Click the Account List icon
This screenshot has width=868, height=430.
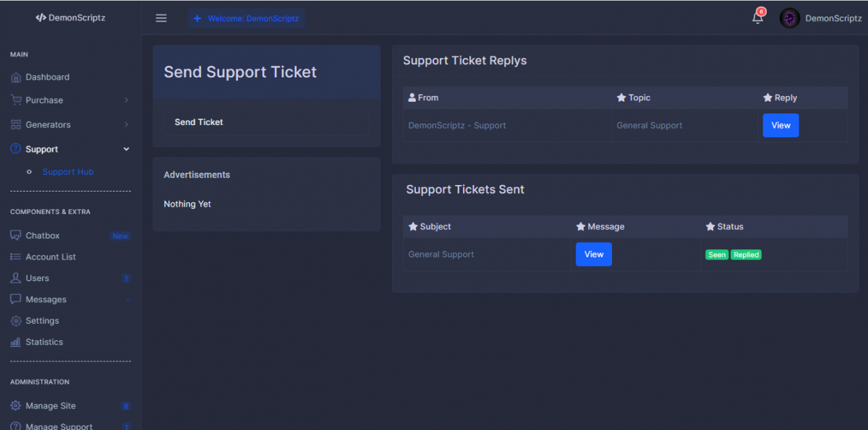[16, 257]
